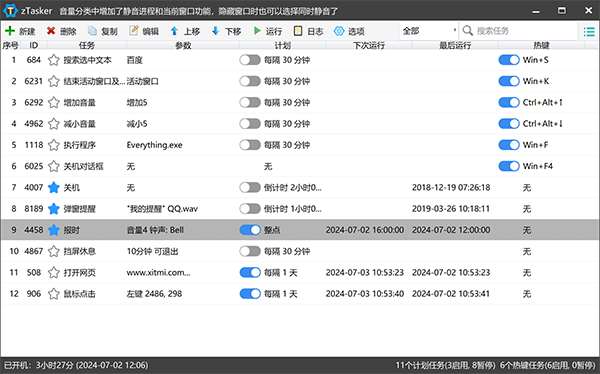Star the 鼠标点击 task
600x374 pixels.
(54, 294)
